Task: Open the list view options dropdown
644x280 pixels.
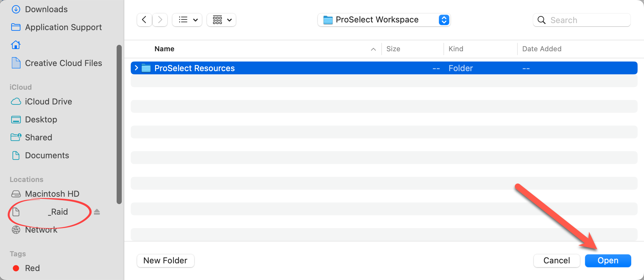Action: coord(187,20)
